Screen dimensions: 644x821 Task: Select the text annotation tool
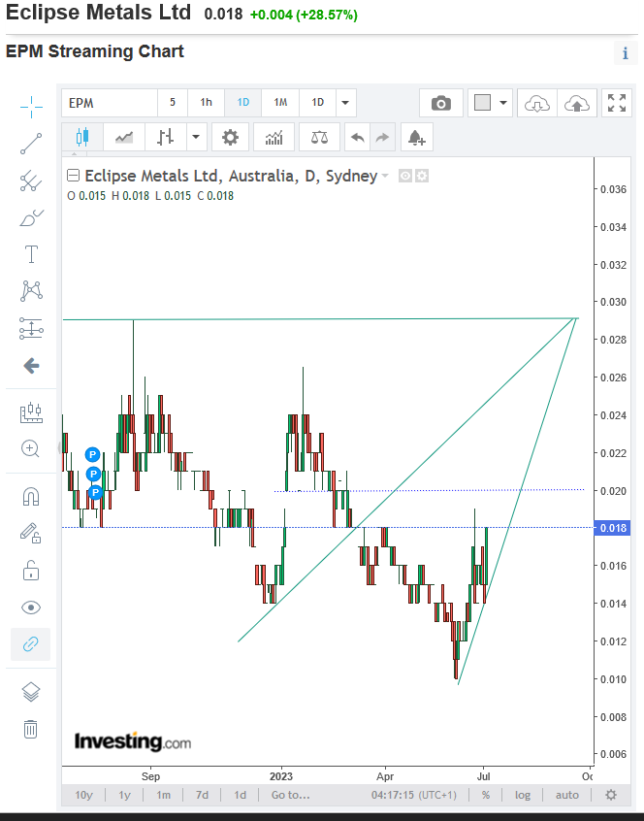[x=31, y=254]
